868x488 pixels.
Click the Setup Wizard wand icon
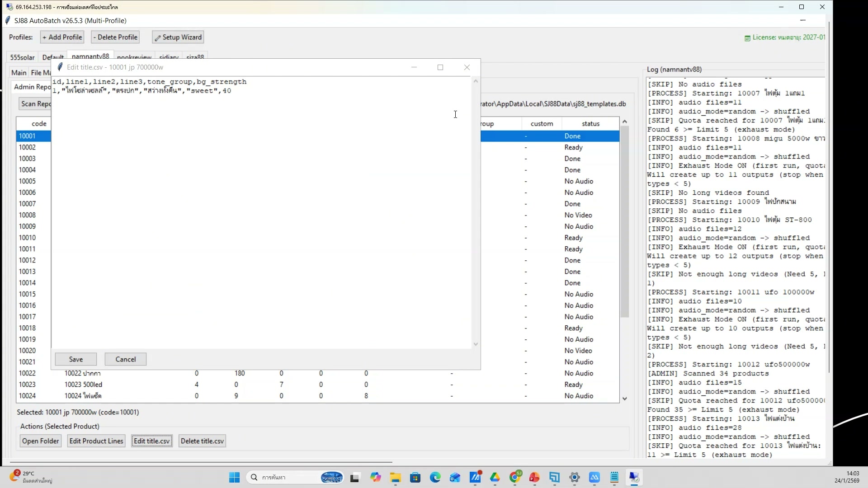(159, 37)
